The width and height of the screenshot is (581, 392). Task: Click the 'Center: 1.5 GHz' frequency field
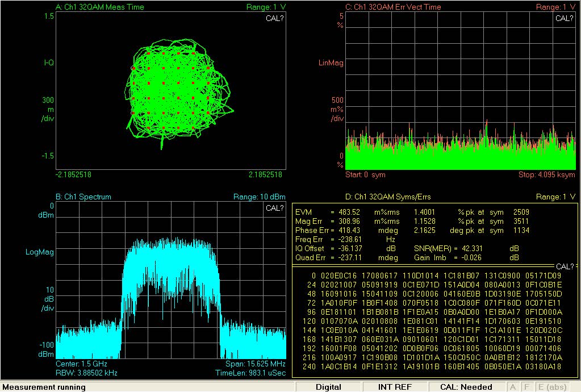[x=81, y=363]
